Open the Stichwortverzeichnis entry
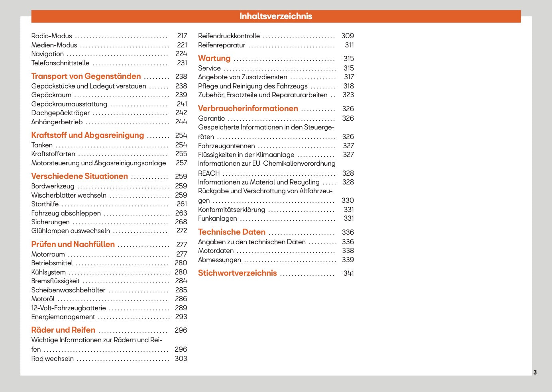 click(x=238, y=273)
